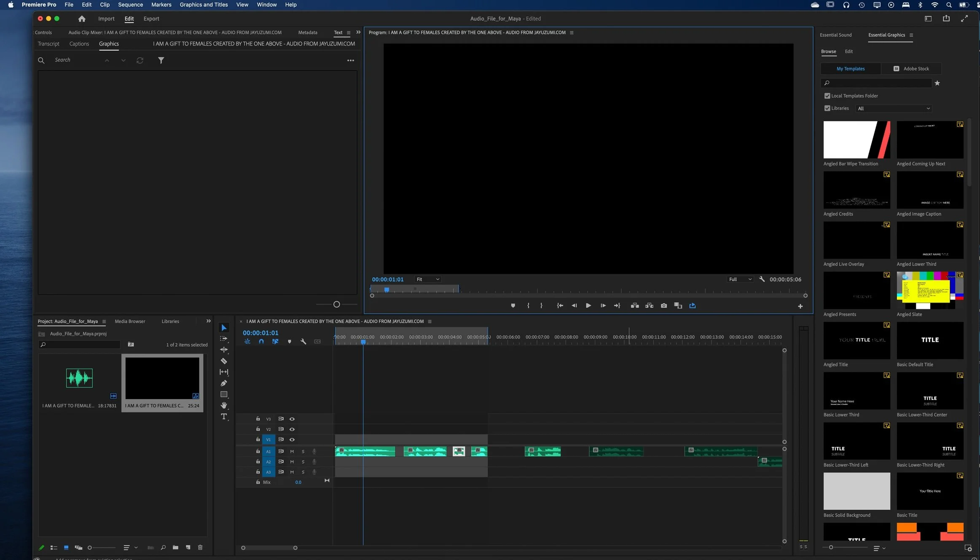
Task: Click Angled Slate template thumbnail
Action: point(930,290)
